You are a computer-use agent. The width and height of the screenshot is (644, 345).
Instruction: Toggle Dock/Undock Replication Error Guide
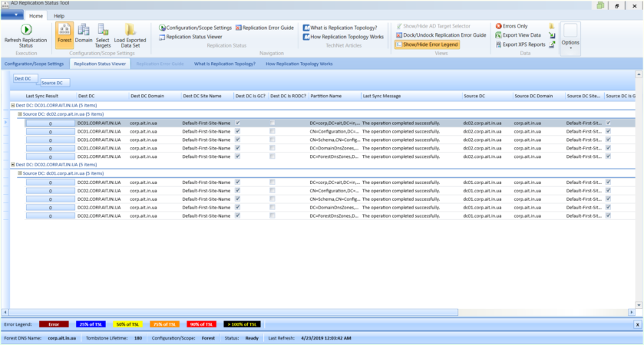441,35
